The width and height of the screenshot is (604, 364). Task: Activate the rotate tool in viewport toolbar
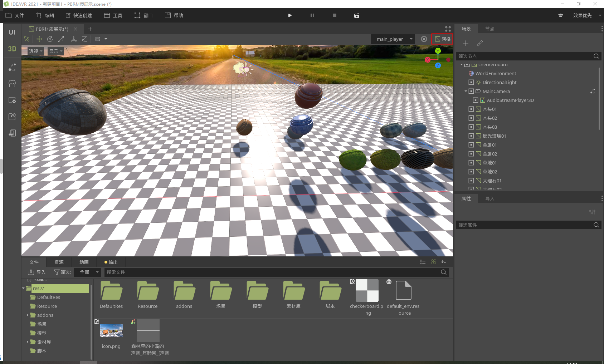(50, 39)
